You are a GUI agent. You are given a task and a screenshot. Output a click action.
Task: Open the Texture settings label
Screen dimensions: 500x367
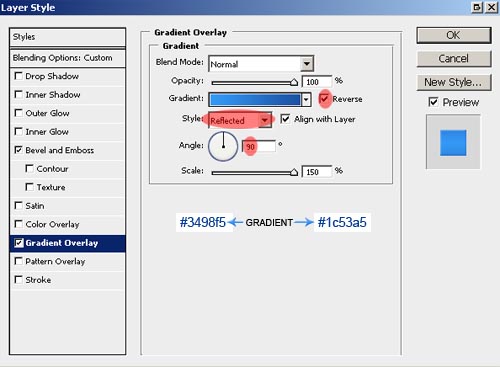pos(51,187)
